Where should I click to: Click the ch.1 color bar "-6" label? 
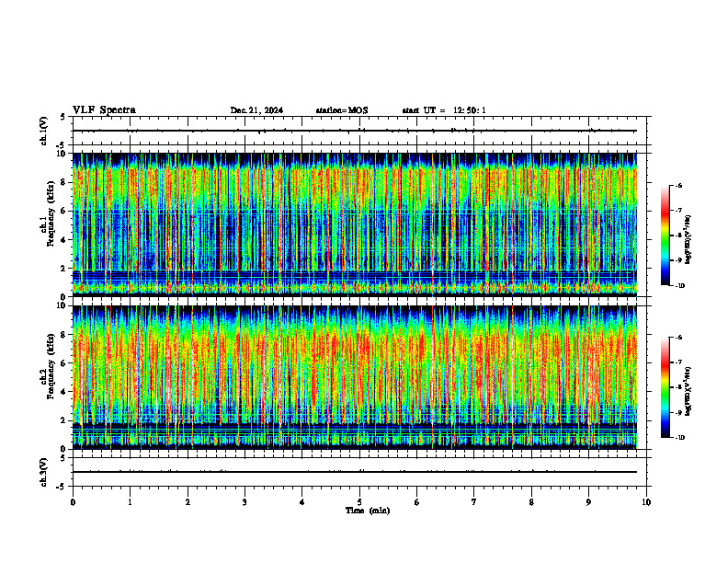tap(678, 185)
